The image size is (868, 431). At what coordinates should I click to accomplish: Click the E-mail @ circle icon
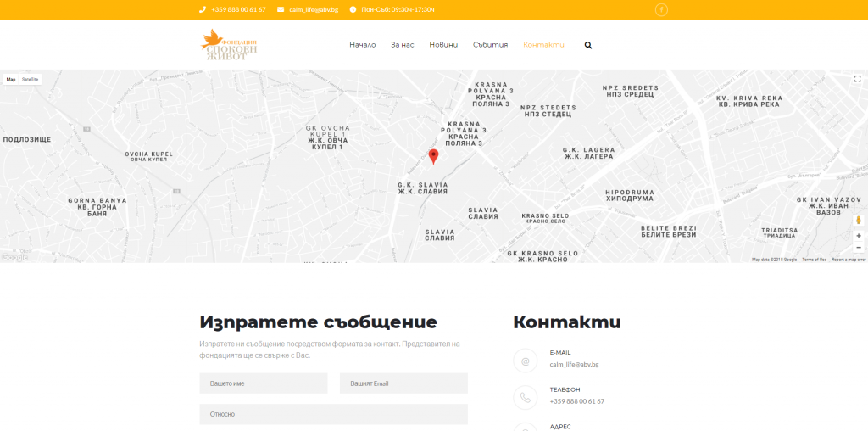coord(526,361)
